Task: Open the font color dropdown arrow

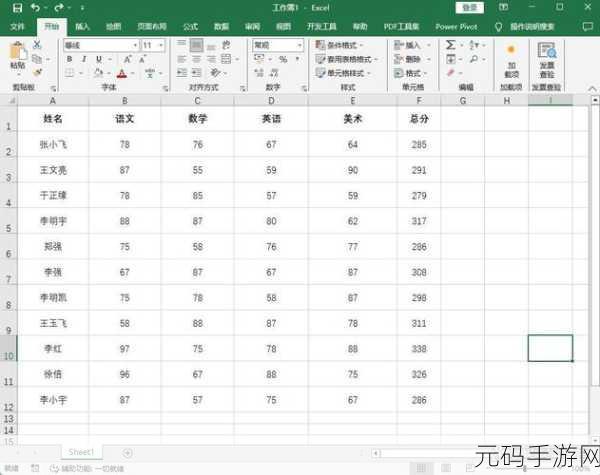Action: pyautogui.click(x=132, y=73)
